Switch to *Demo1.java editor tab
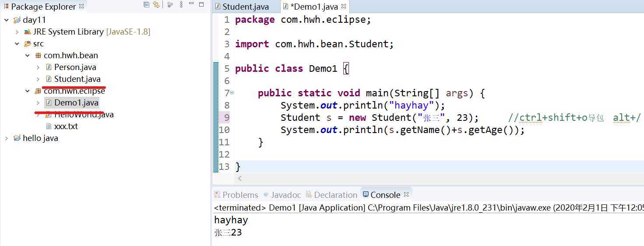This screenshot has height=246, width=644. 315,7
